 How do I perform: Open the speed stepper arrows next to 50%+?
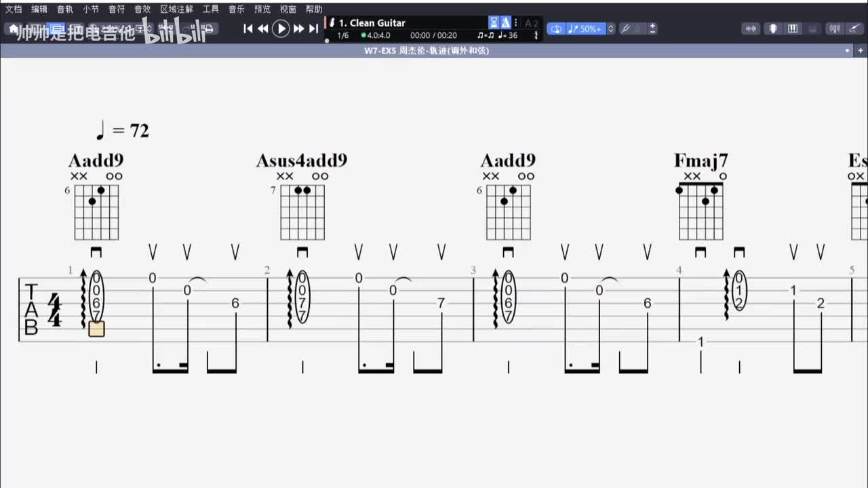tap(611, 28)
